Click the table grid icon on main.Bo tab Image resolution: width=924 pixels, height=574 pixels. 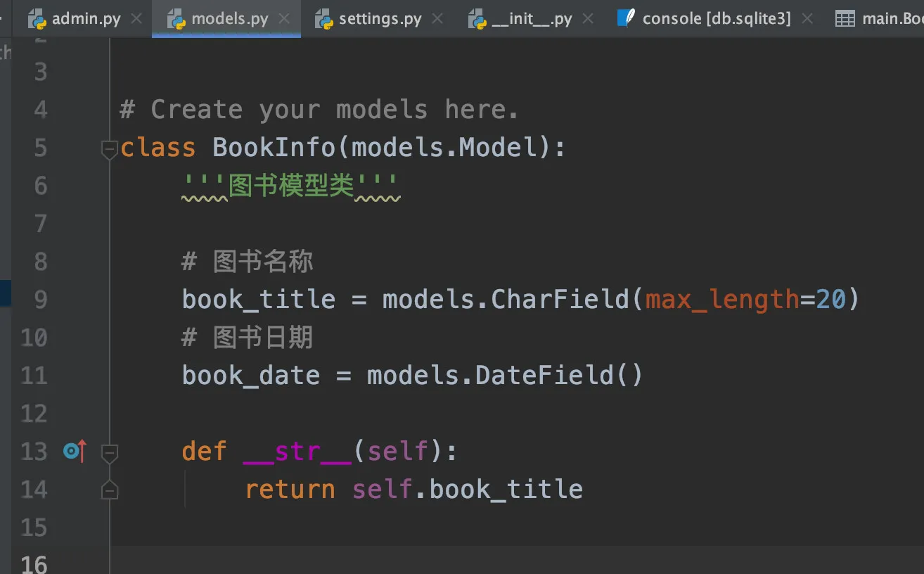[845, 19]
